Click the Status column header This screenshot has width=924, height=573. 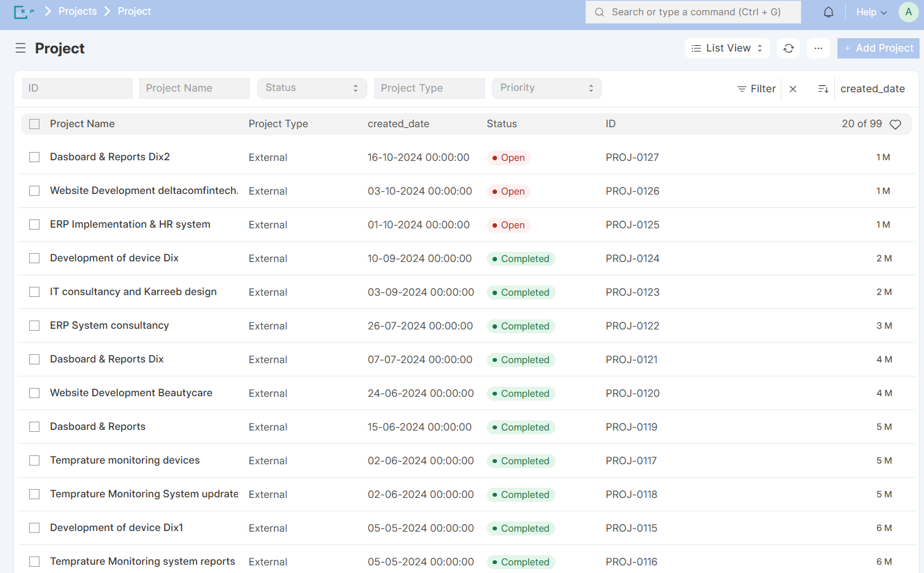click(502, 124)
